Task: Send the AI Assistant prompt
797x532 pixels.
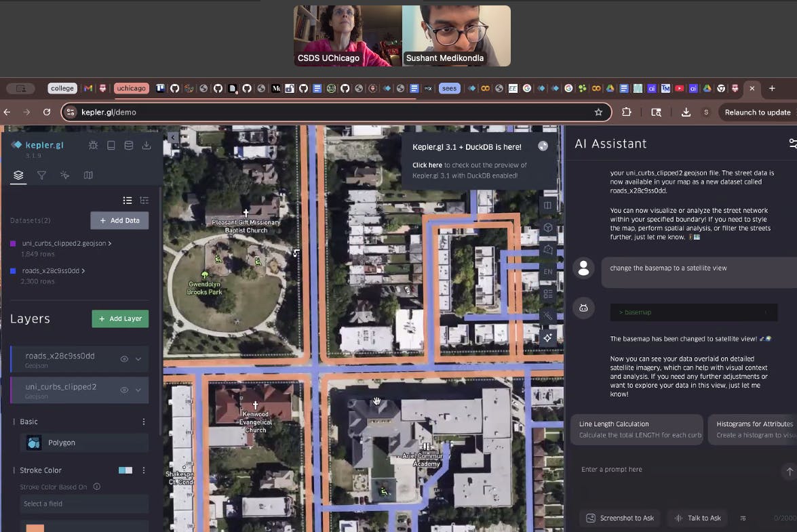Action: 789,472
